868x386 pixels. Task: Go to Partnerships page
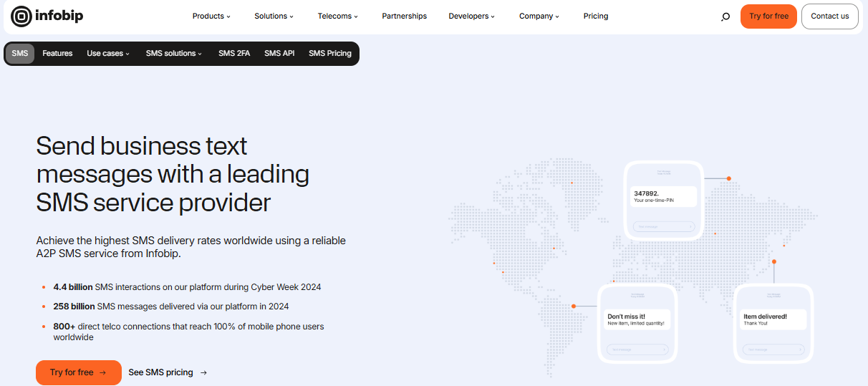tap(404, 16)
